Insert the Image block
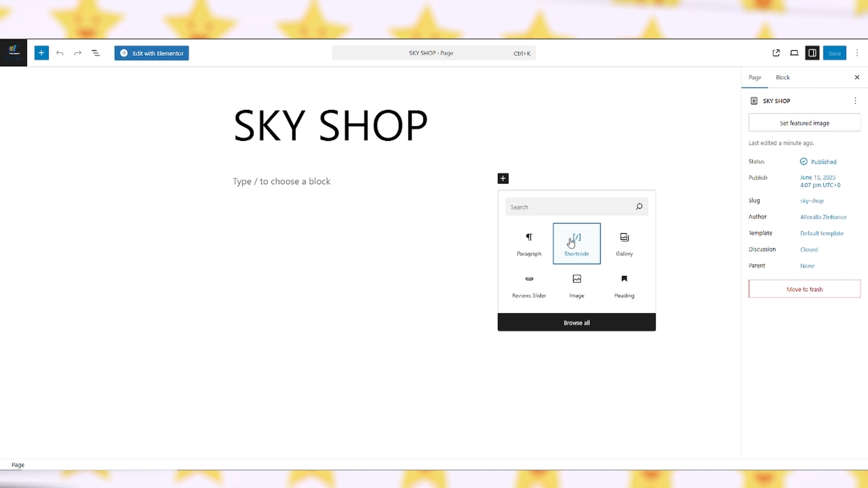Viewport: 868px width, 488px height. click(x=576, y=285)
